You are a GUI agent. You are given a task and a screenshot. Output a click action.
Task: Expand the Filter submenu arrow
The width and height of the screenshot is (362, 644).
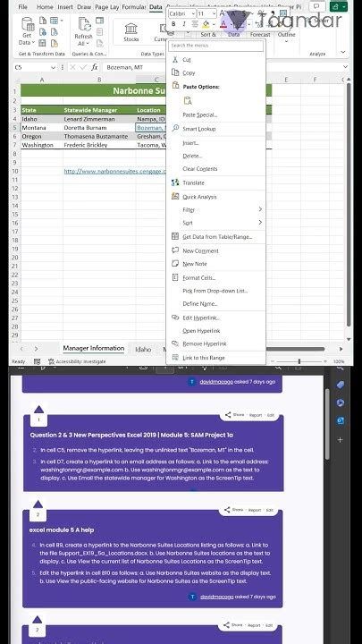[x=260, y=209]
